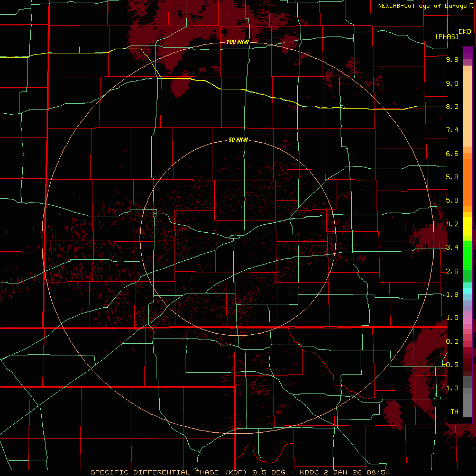The width and height of the screenshot is (476, 476).
Task: Pick the yellow band beside 4.2
Action: click(x=467, y=226)
